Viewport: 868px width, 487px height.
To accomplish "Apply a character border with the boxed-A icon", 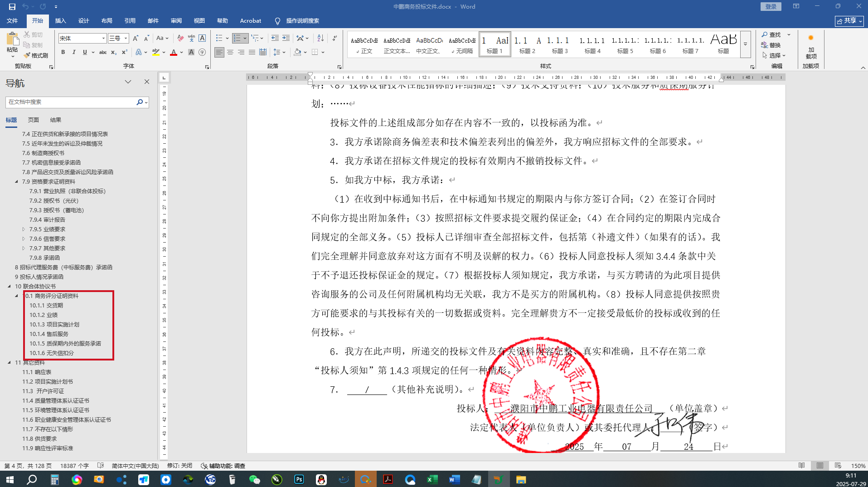I will coord(202,39).
